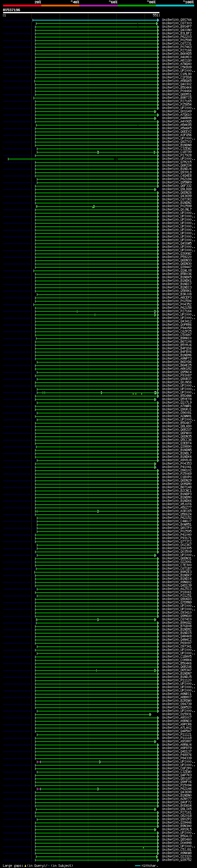Screen dimensions: 197x868
Task: Select the UniRef100_Q5R8K1 label
Action: (x=176, y=291)
